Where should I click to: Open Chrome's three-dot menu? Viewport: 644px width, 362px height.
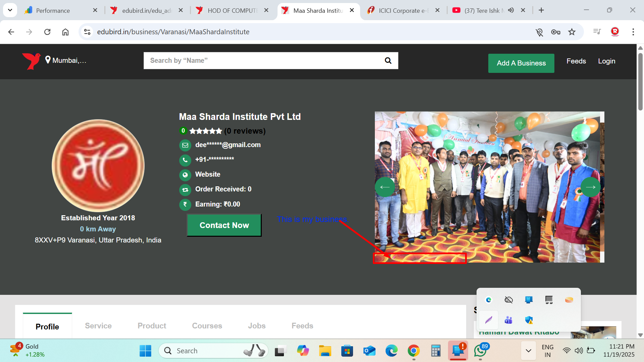pos(633,32)
